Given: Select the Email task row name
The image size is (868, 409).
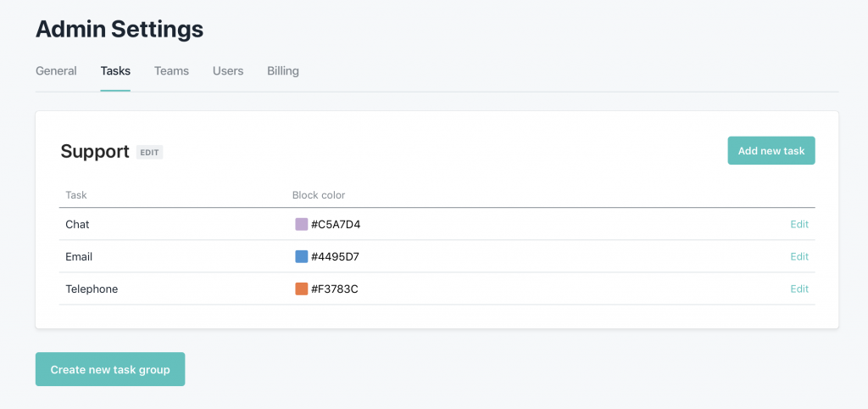Looking at the screenshot, I should pos(79,257).
